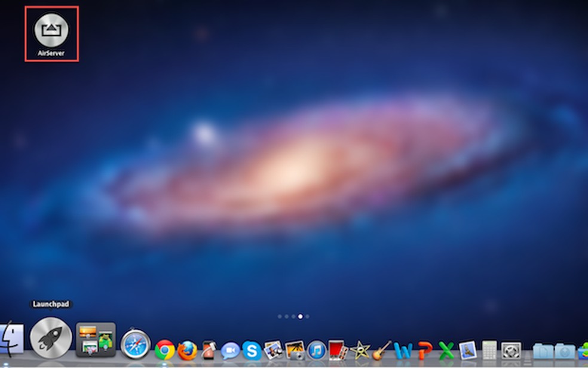Launch Skype from the Dock
Image resolution: width=588 pixels, height=368 pixels.
[252, 351]
